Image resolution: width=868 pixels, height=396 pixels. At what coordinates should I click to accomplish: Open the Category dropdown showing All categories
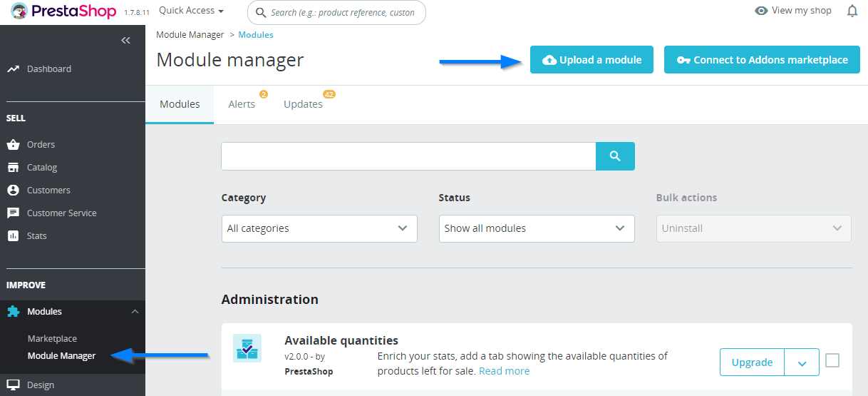click(319, 228)
